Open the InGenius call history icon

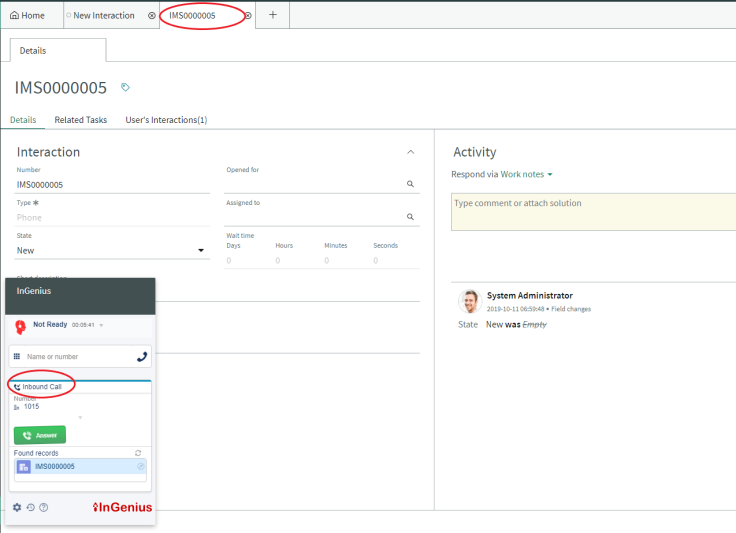30,507
